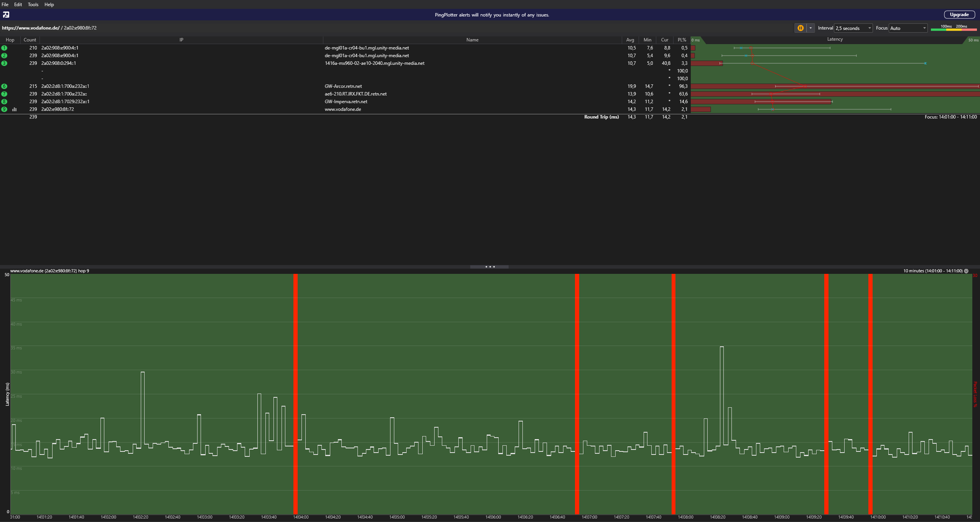
Task: Click the hop 3 green circle icon
Action: 4,63
